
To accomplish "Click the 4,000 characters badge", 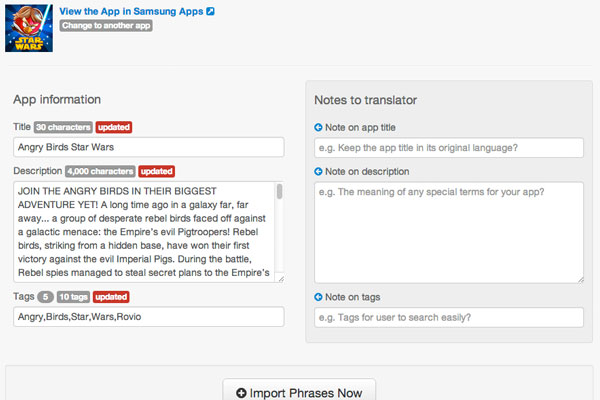I will point(100,171).
